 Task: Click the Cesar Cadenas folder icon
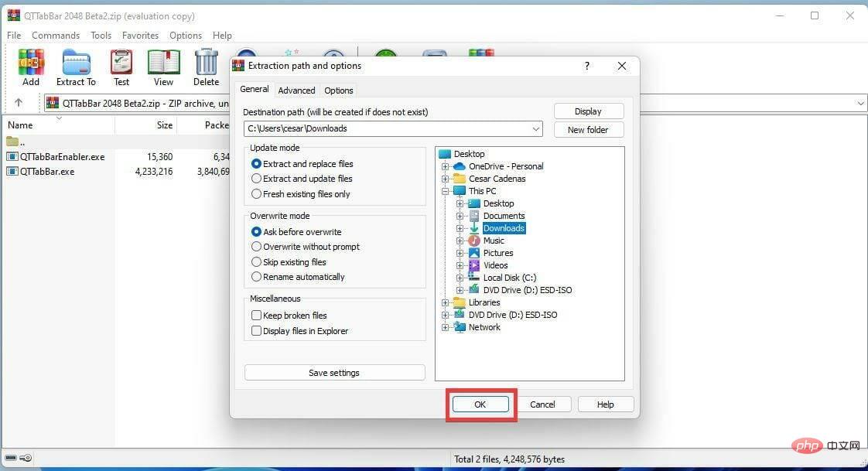tap(459, 178)
